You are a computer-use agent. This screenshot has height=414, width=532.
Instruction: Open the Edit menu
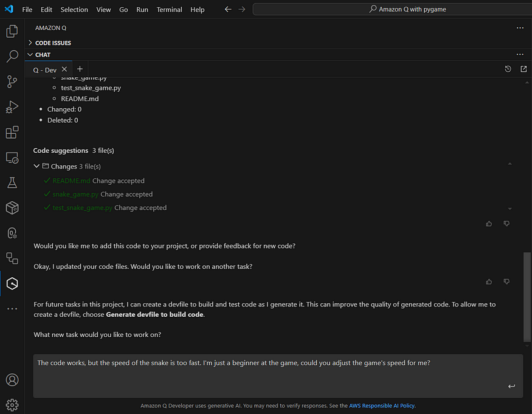tap(46, 10)
